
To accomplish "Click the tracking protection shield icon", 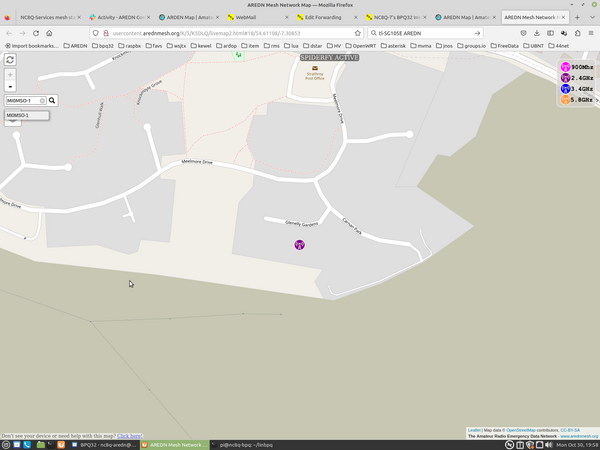I will [96, 33].
